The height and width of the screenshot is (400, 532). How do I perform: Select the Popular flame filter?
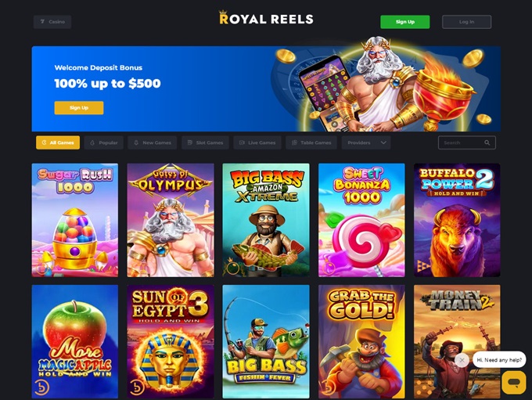point(104,142)
